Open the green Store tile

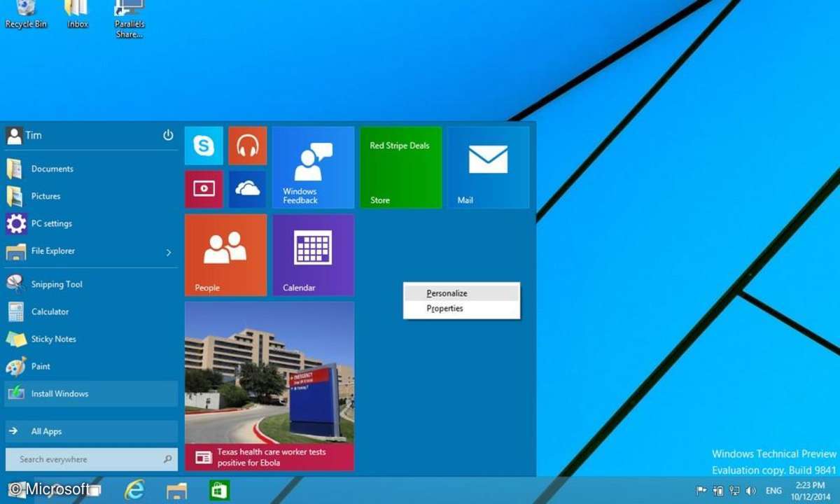[400, 167]
